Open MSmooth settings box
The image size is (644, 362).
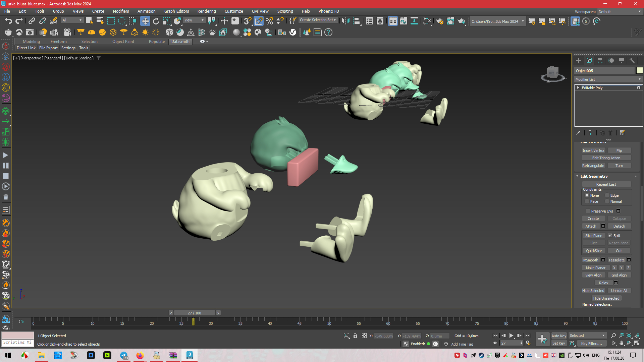[x=603, y=260]
